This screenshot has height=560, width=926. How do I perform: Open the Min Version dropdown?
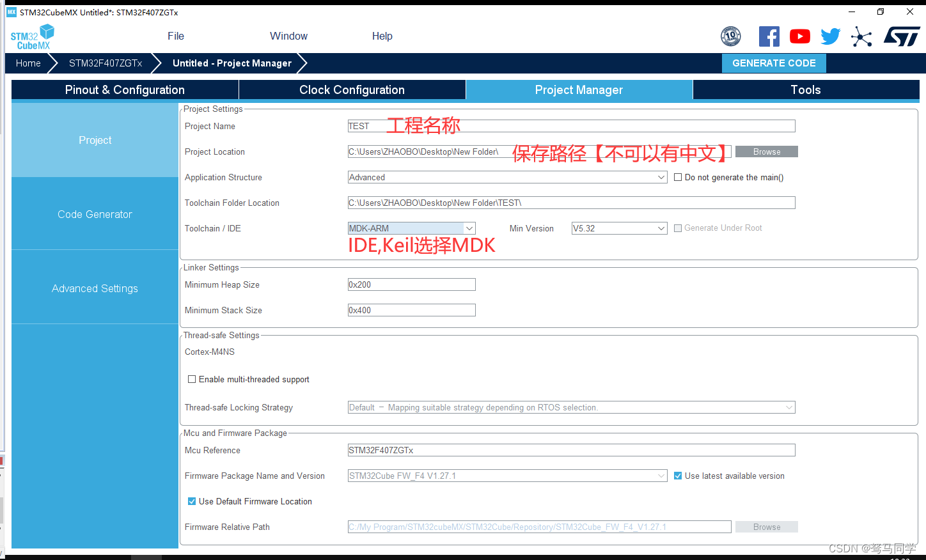pyautogui.click(x=620, y=228)
